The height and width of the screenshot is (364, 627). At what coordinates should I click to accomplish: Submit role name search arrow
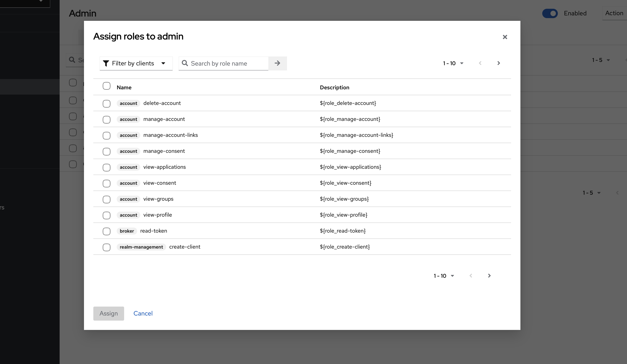point(277,63)
